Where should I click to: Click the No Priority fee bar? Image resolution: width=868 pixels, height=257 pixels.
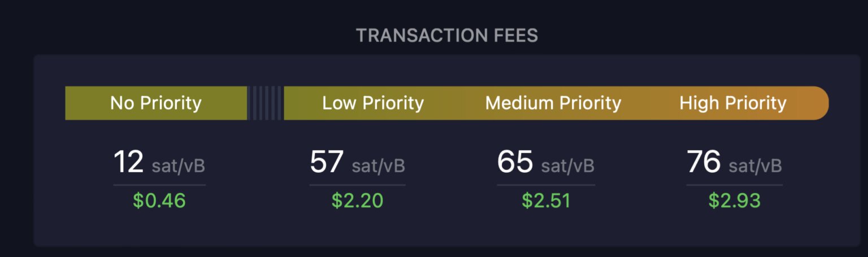pyautogui.click(x=156, y=103)
